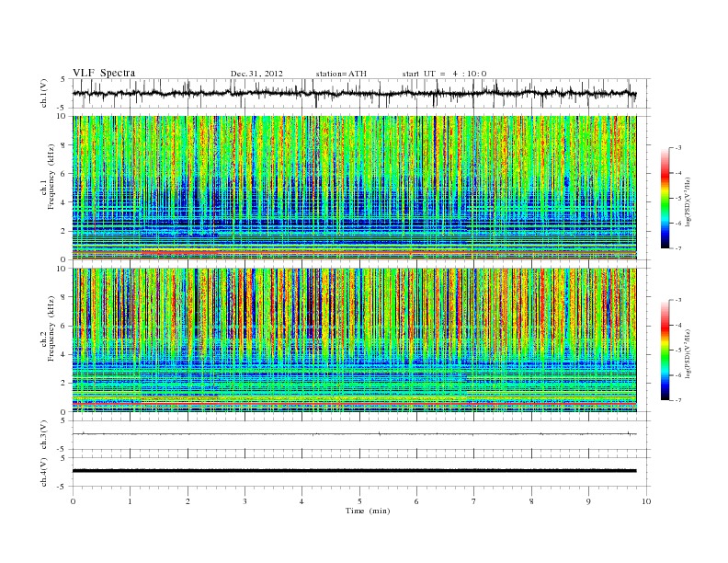Click the "station=ATH" header label

341,74
